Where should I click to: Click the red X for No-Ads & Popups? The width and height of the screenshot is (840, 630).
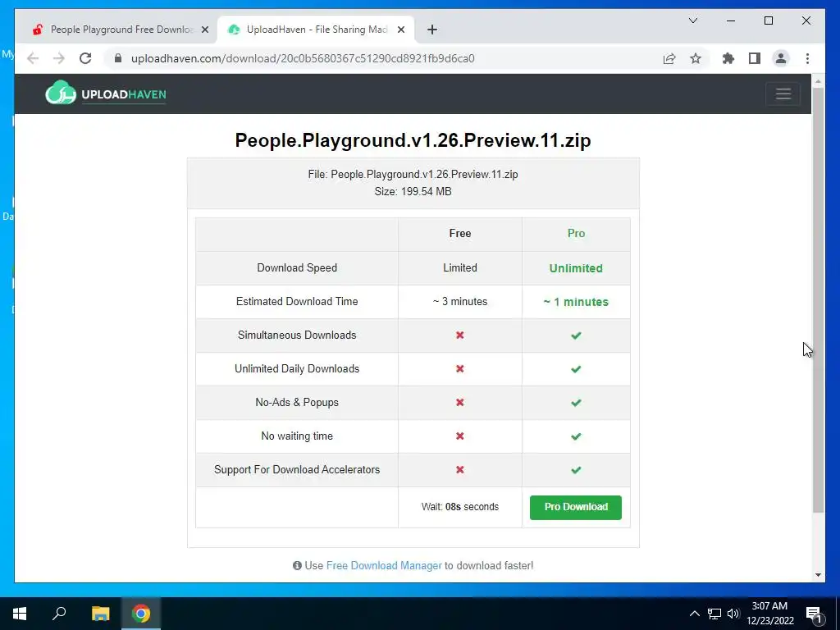pyautogui.click(x=459, y=402)
